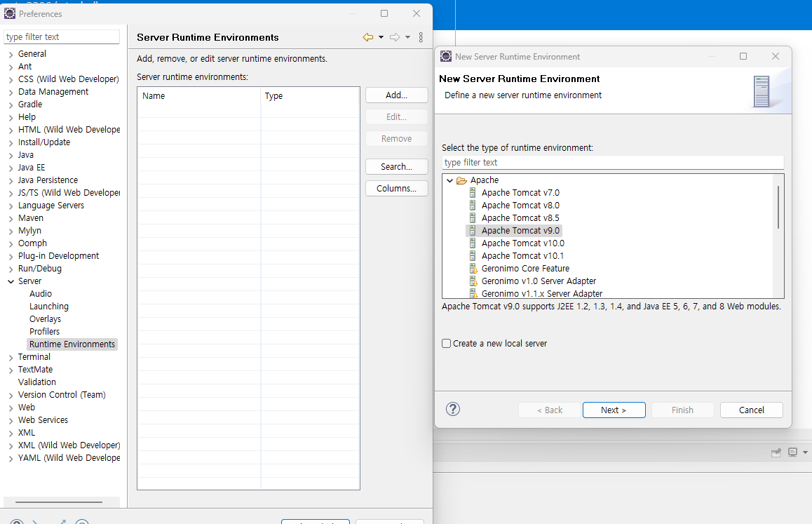Click the back navigation arrow in Preferences

tap(367, 37)
